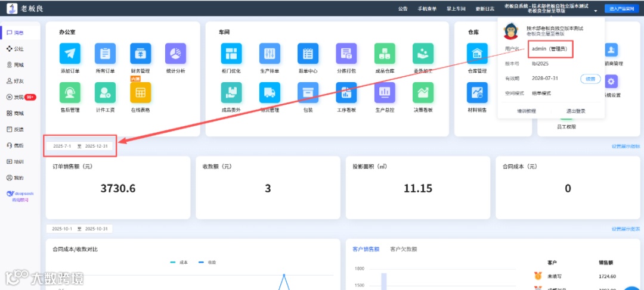Click the 2025-10-31 end date field
This screenshot has width=644, height=290.
point(97,229)
